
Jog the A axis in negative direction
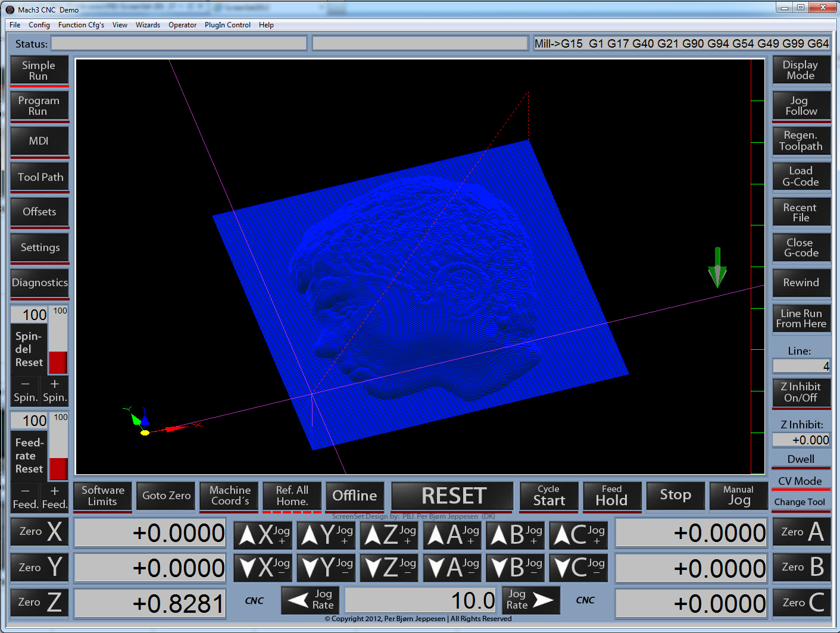[x=452, y=568]
